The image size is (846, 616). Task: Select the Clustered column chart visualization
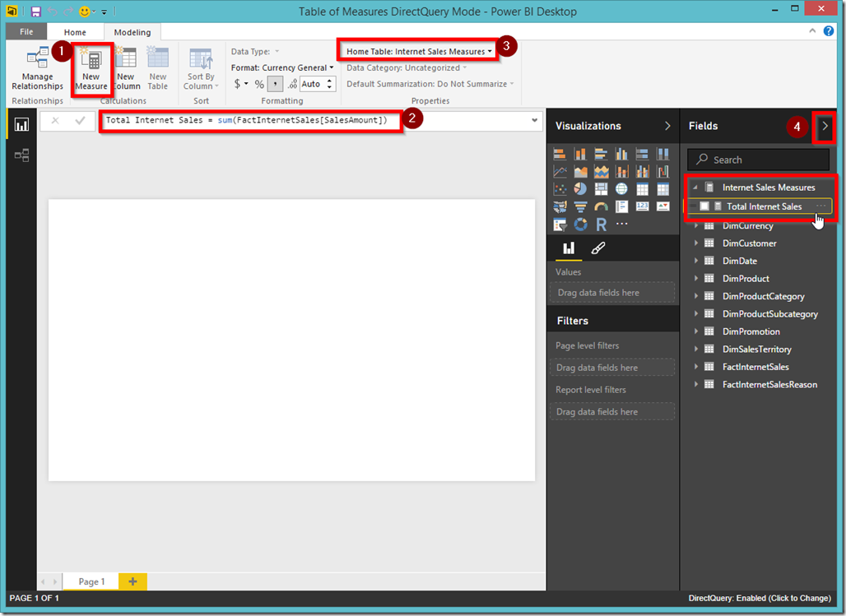(621, 155)
